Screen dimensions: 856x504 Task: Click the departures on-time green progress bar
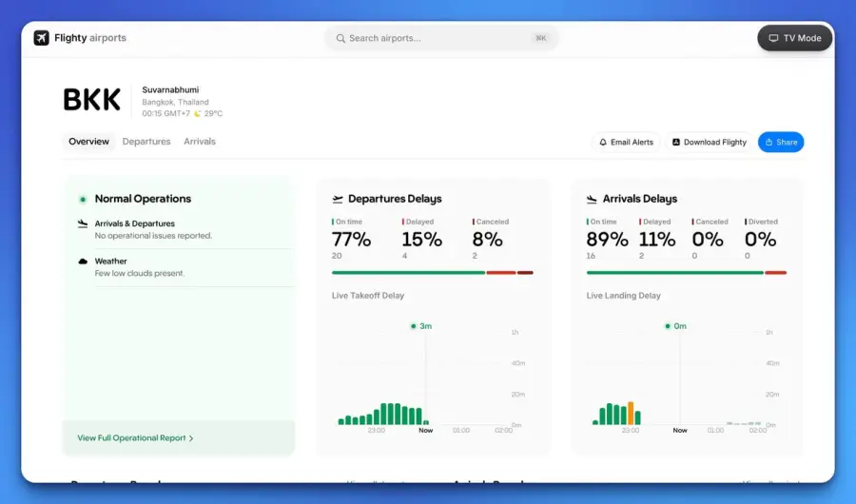(408, 273)
